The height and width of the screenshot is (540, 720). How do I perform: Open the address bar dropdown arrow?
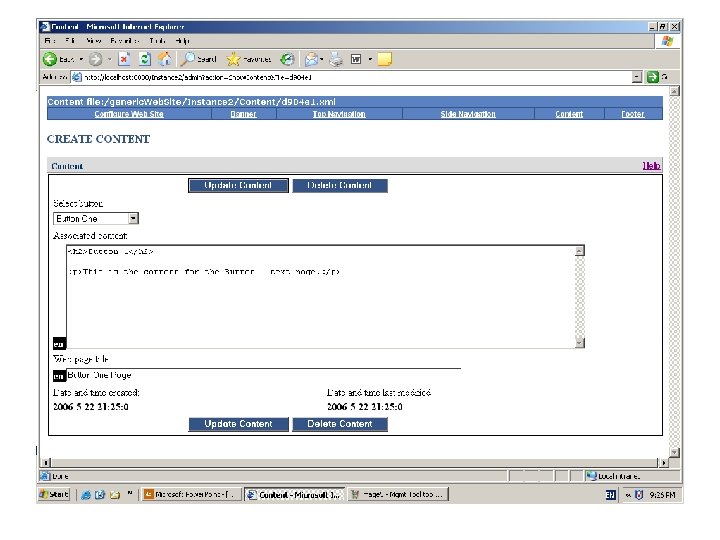tap(637, 77)
